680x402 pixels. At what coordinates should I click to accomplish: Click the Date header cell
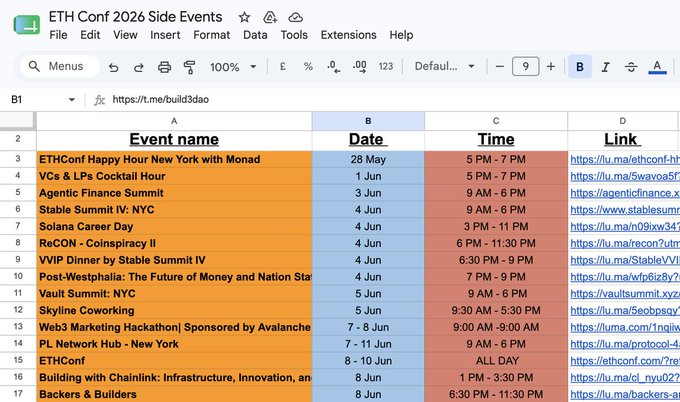(x=368, y=140)
